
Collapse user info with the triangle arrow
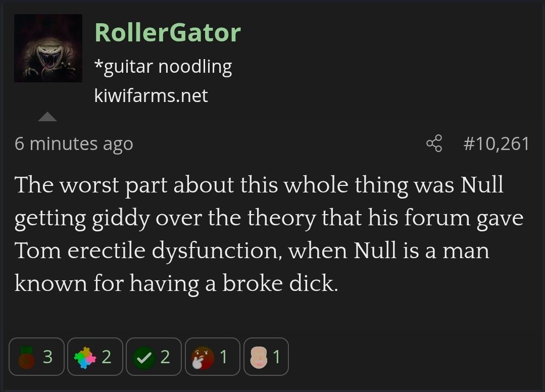point(47,117)
